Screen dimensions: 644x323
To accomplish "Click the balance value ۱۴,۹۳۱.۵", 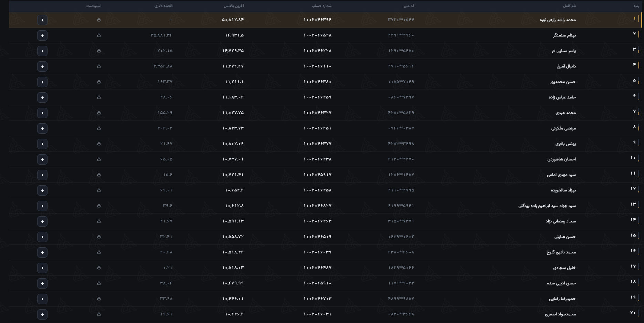I will pos(234,35).
